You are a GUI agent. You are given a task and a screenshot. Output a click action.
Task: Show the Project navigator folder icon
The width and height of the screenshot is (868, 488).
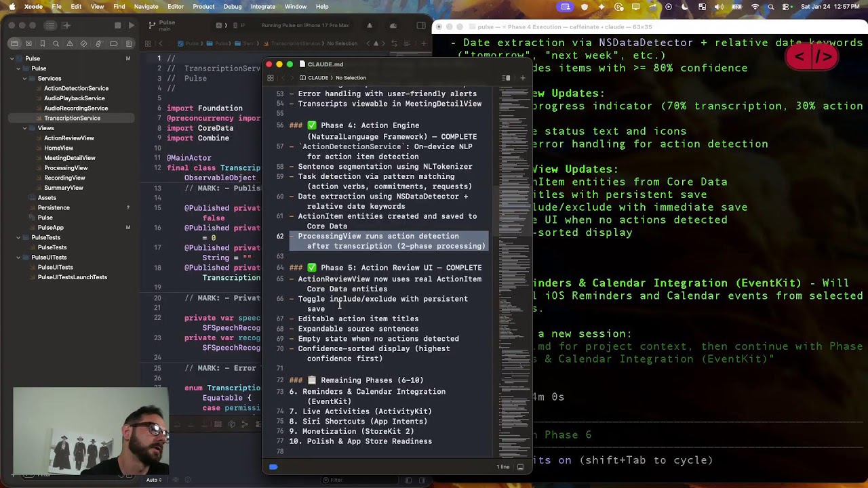click(14, 43)
